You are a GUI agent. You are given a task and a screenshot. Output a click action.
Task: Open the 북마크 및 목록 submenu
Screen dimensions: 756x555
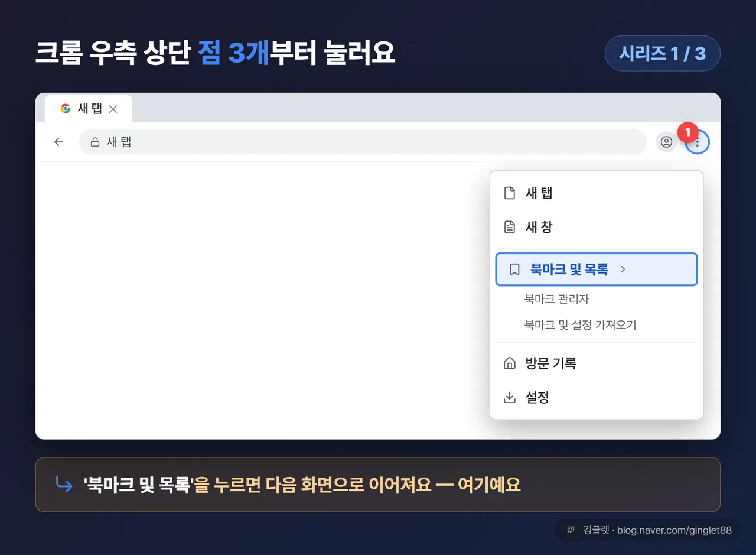[597, 270]
